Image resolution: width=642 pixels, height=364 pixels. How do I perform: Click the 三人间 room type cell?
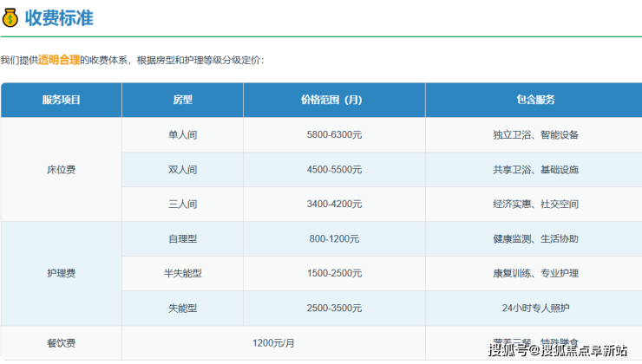182,205
